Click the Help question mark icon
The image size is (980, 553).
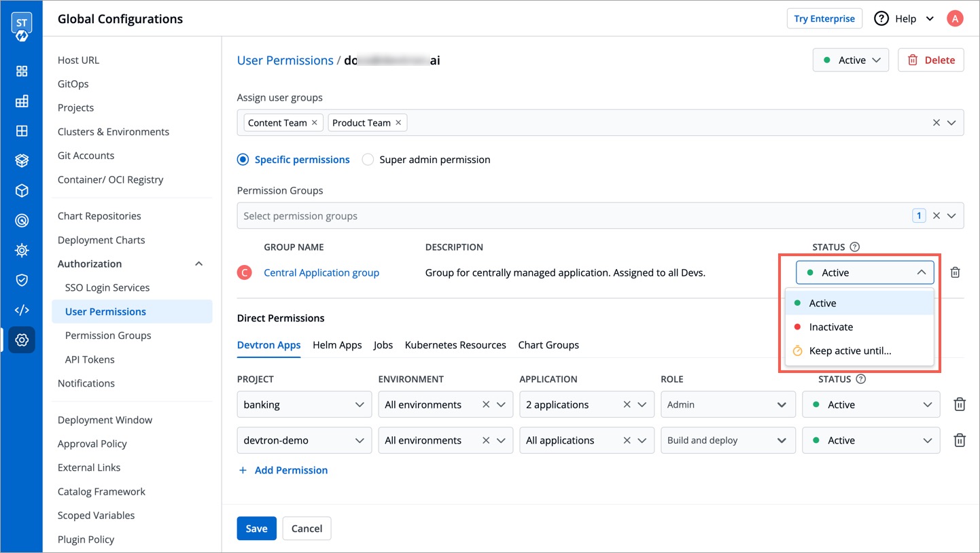click(x=881, y=19)
